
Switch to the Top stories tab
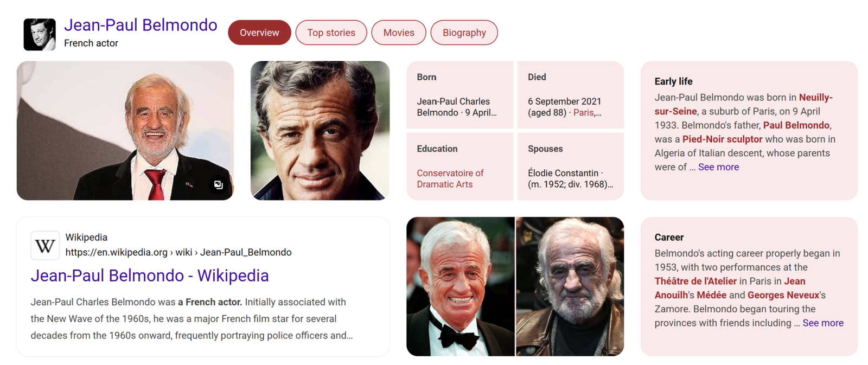331,33
